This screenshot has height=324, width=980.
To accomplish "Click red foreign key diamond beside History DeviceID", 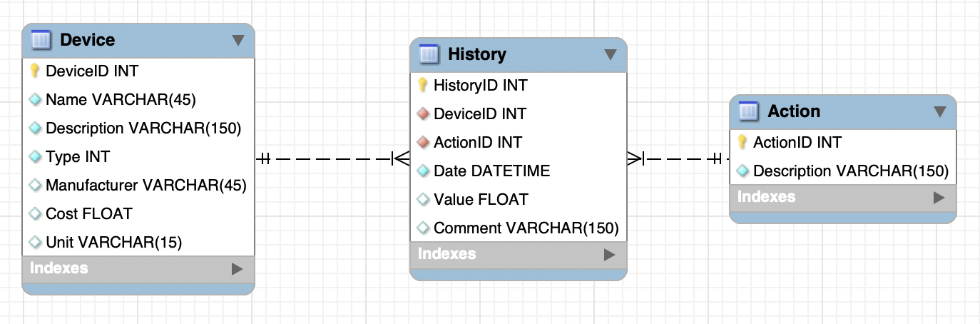I will tap(422, 114).
